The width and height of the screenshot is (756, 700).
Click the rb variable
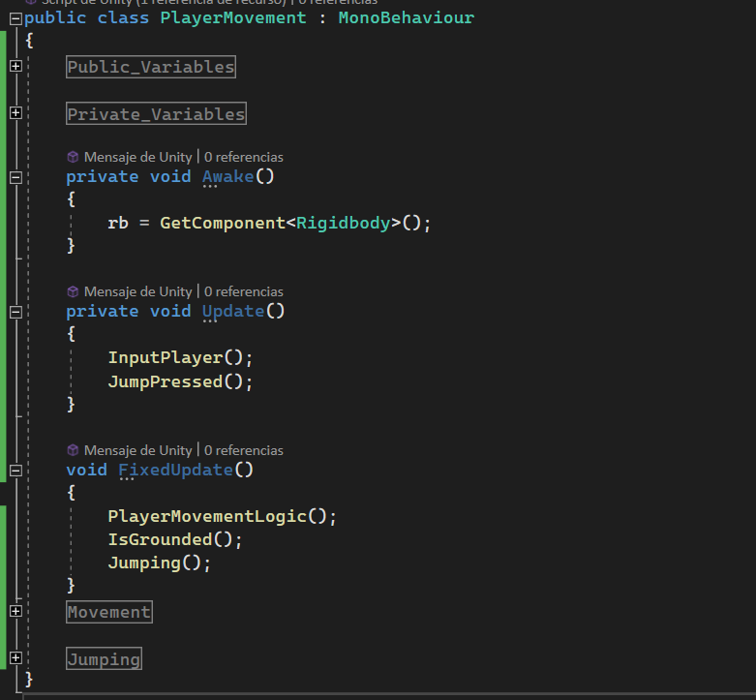point(118,223)
